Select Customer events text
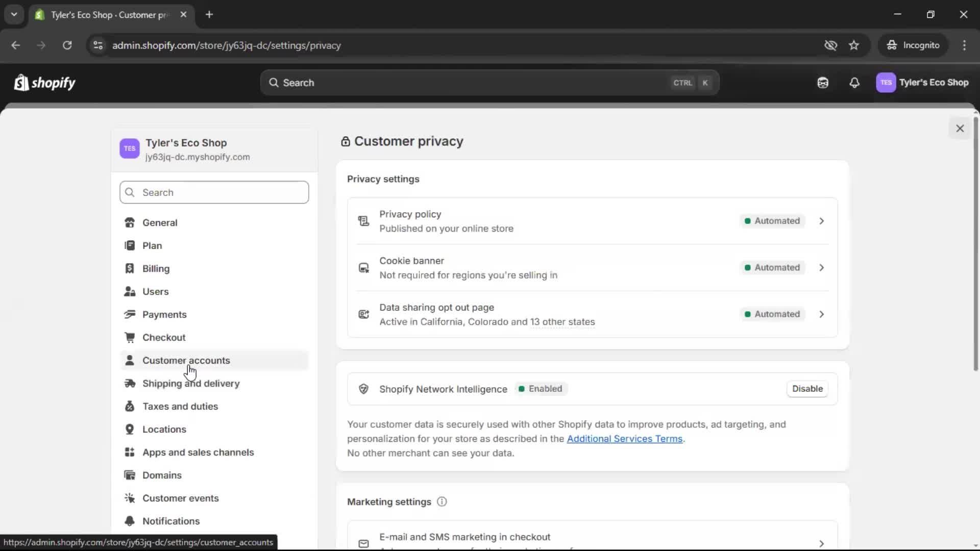Image resolution: width=980 pixels, height=551 pixels. 181,498
